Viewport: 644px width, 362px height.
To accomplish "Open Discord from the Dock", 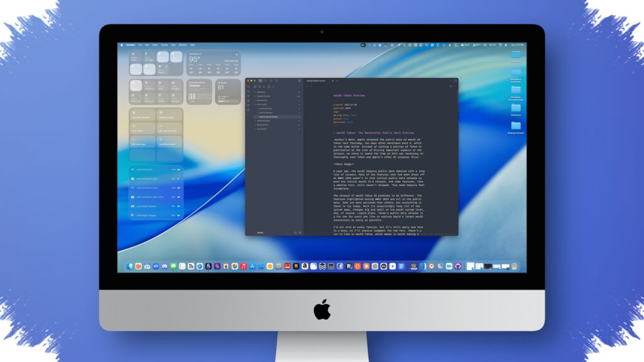I will pyautogui.click(x=164, y=266).
